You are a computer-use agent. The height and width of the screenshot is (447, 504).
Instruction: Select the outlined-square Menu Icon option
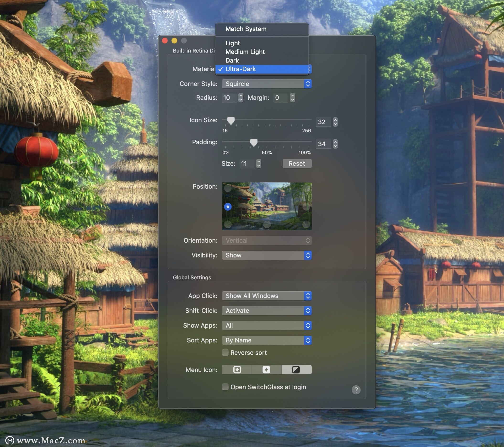click(237, 370)
